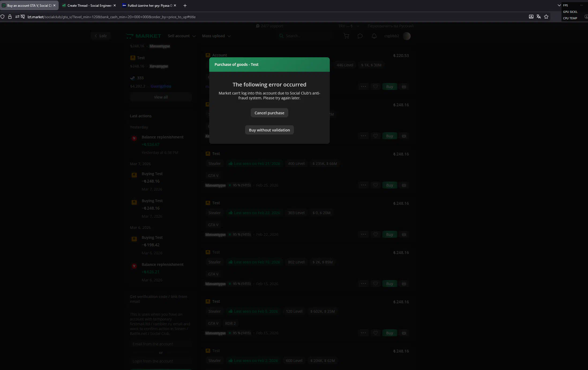The width and height of the screenshot is (588, 370).
Task: Click Cancel purchase button
Action: click(x=269, y=113)
